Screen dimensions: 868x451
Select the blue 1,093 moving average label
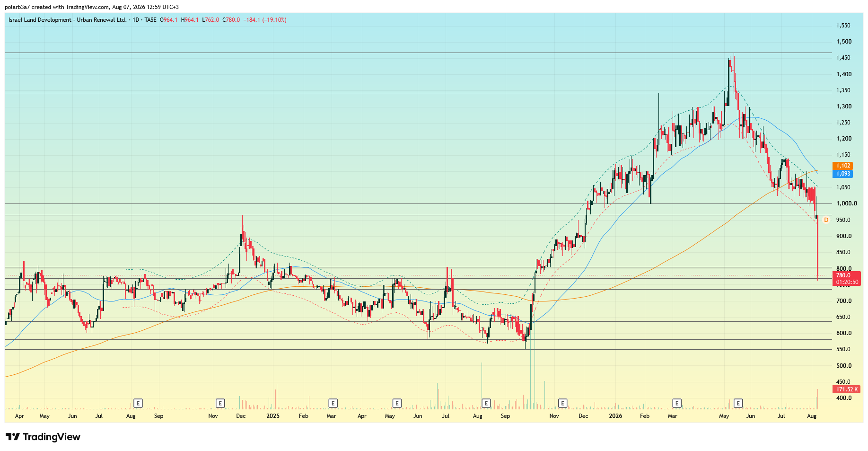(842, 174)
